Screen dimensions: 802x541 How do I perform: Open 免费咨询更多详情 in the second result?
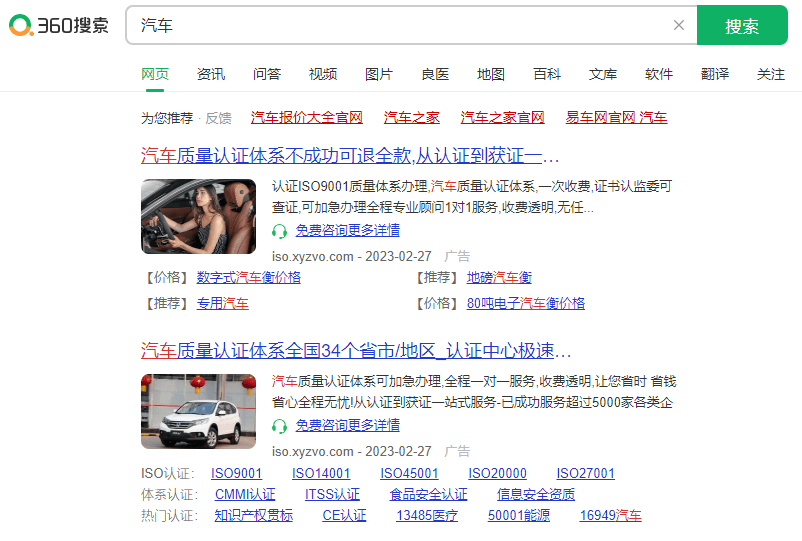click(x=348, y=425)
